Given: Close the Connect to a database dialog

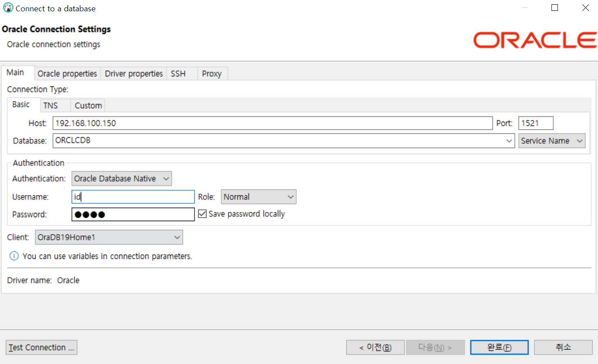Looking at the screenshot, I should tap(585, 8).
